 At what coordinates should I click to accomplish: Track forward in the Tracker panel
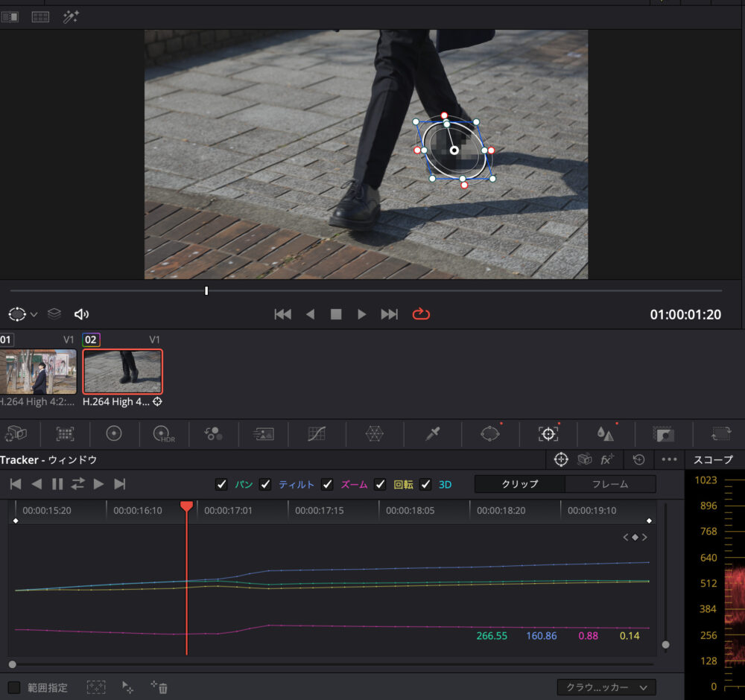coord(98,484)
